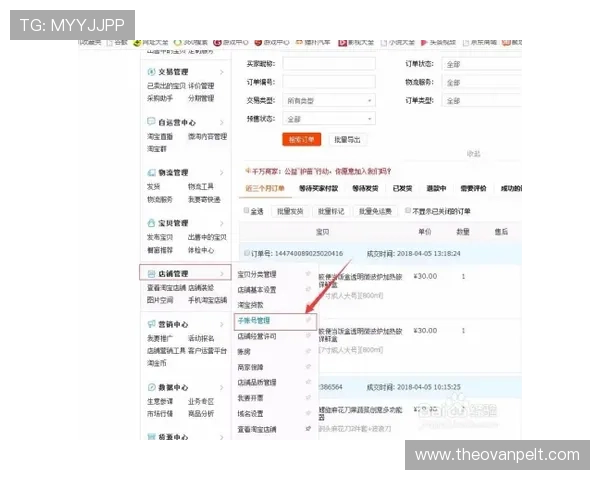Tick the 全选 checkbox
This screenshot has width=600, height=480.
246,210
